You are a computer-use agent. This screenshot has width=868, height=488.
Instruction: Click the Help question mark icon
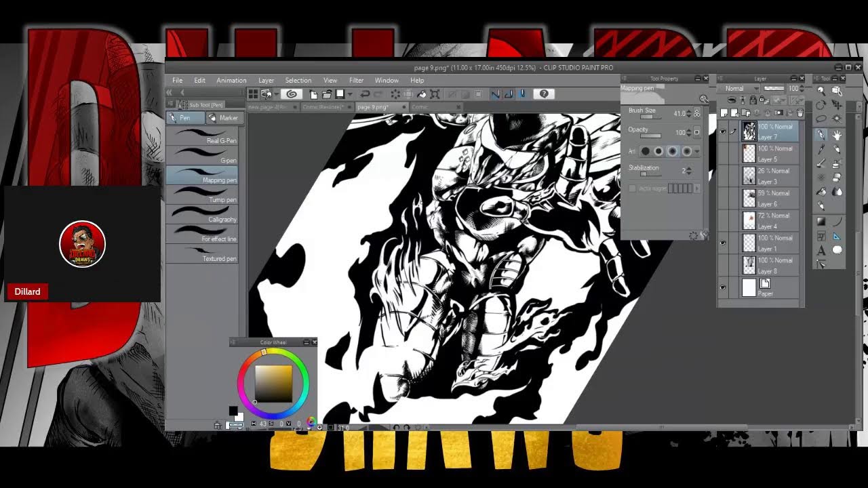click(x=544, y=94)
